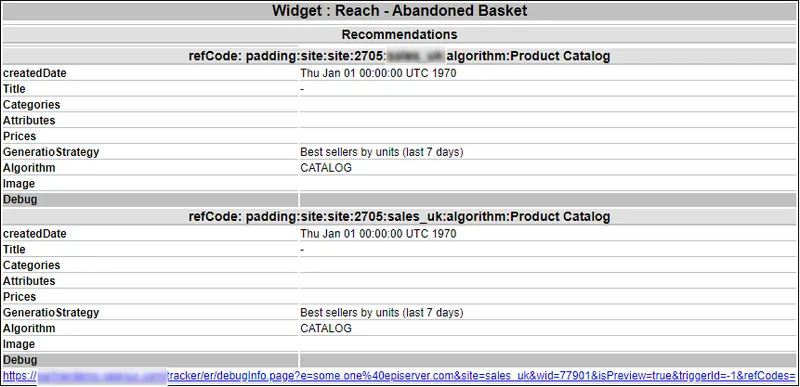Open the debugInfo.page tracker link
800x387 pixels.
[x=399, y=376]
